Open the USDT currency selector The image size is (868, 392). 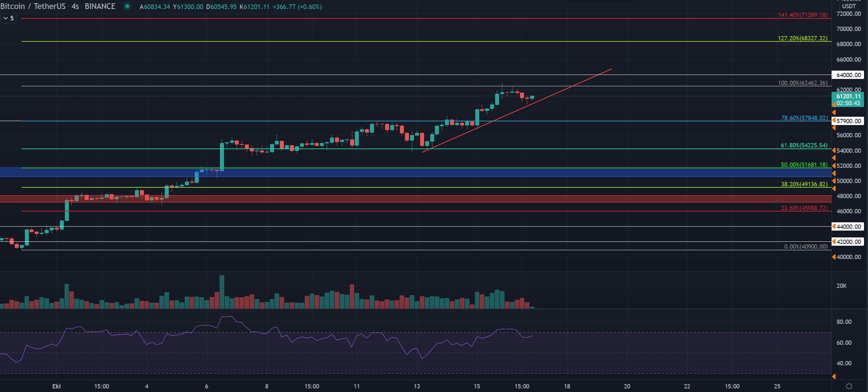pos(849,6)
